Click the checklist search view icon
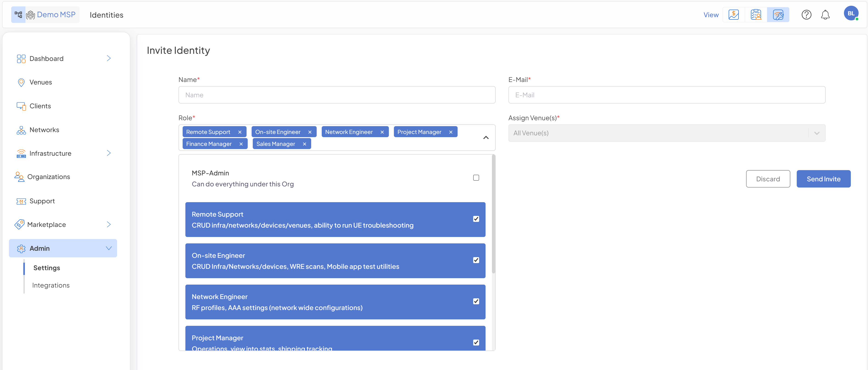The width and height of the screenshot is (868, 370). pyautogui.click(x=755, y=15)
